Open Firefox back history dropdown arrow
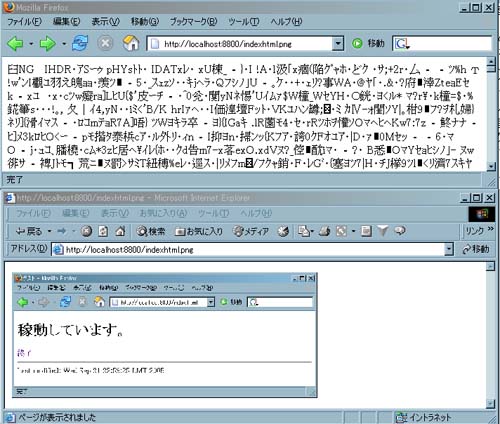 tap(31, 44)
